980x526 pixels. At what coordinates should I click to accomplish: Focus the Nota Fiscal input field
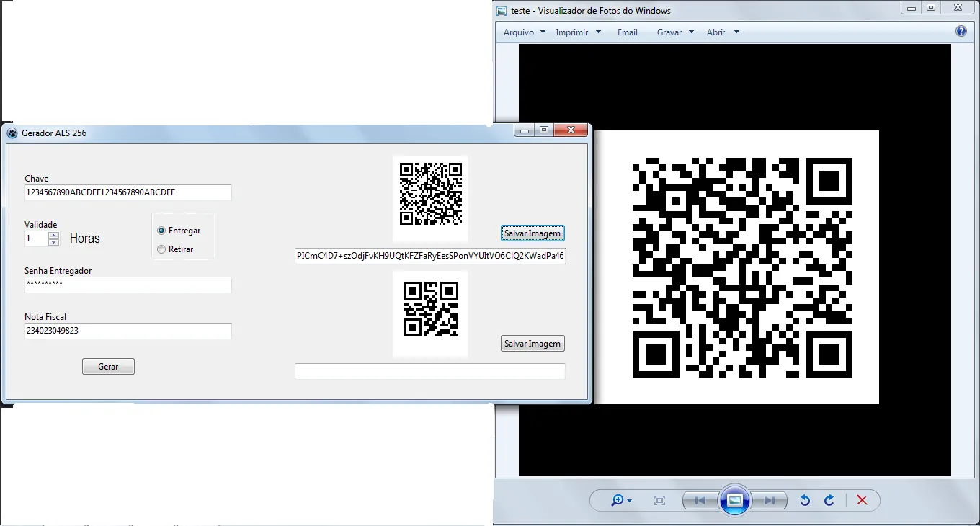pyautogui.click(x=128, y=331)
